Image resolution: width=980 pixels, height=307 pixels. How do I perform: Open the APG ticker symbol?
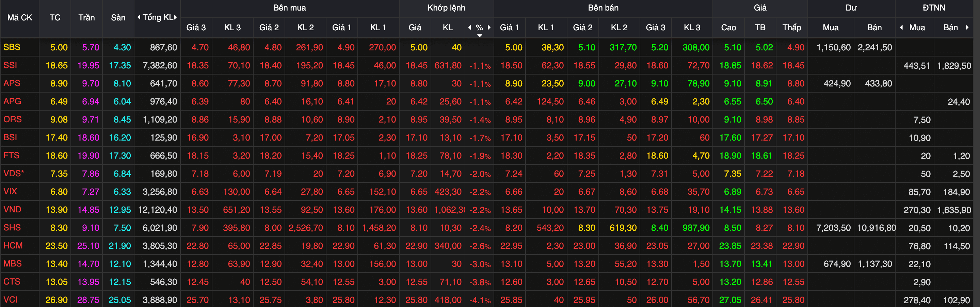click(12, 101)
